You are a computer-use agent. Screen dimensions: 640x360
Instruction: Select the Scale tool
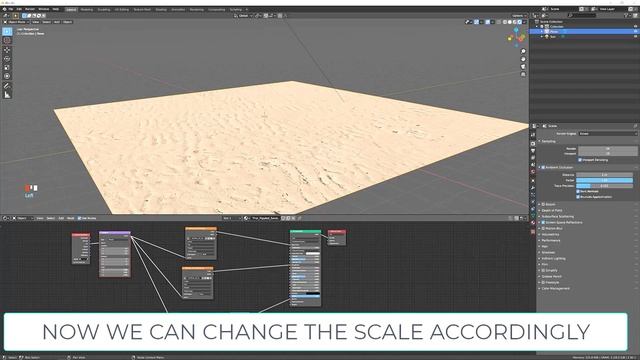(7, 67)
